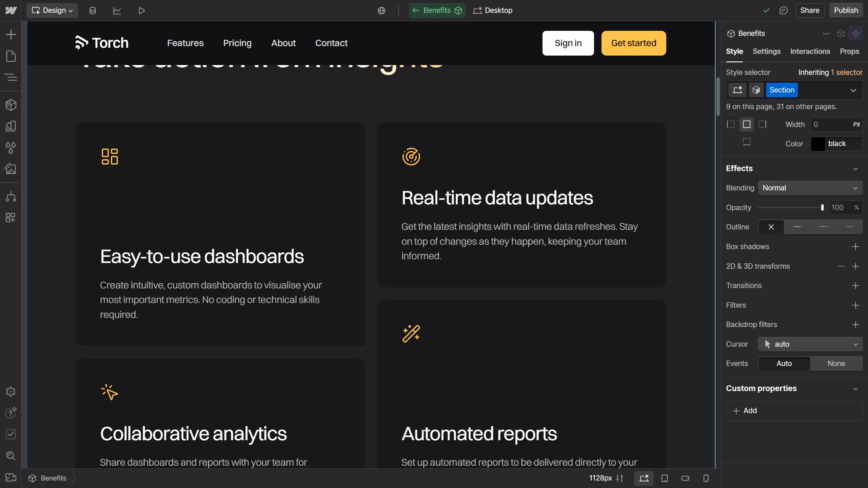Screen dimensions: 868x488
Task: Switch canvas to mobile breakpoint
Action: [x=706, y=478]
